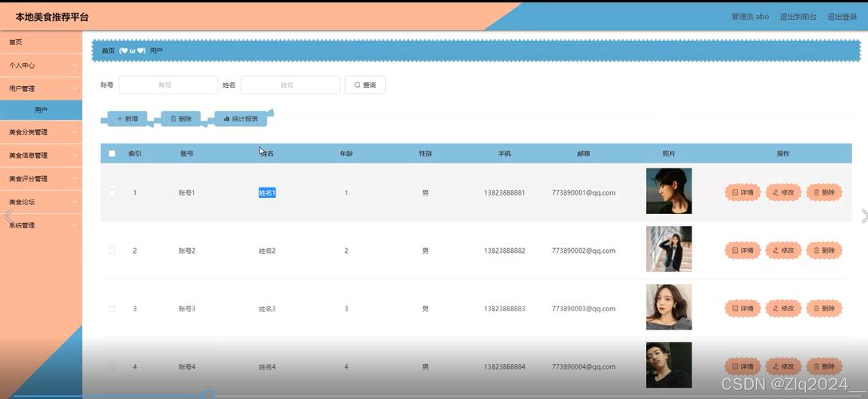
Task: Click 修改 for 账号4 row
Action: click(x=783, y=366)
